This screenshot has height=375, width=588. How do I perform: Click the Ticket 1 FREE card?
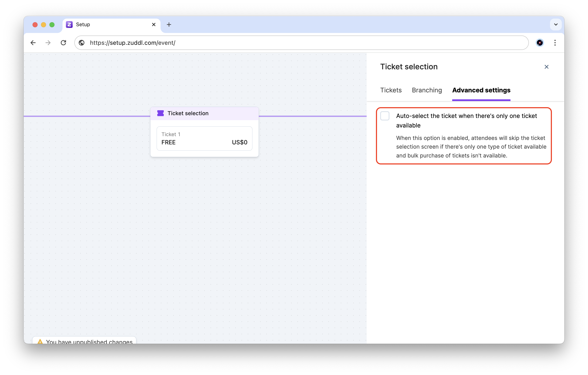click(204, 138)
